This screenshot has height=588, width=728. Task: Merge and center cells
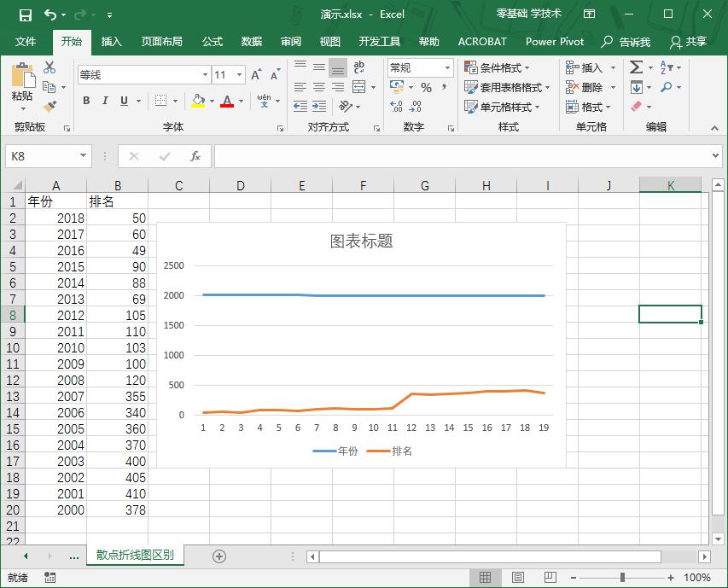[359, 87]
